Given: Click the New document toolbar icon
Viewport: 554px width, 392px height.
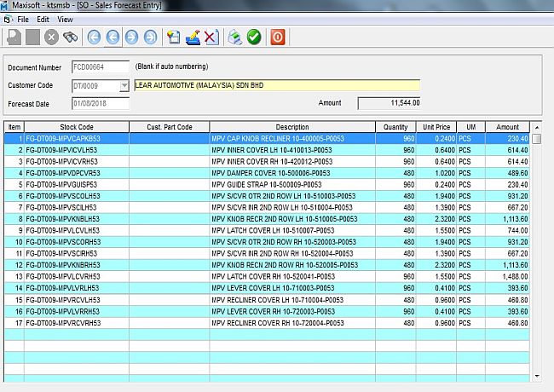Looking at the screenshot, I should [x=14, y=37].
